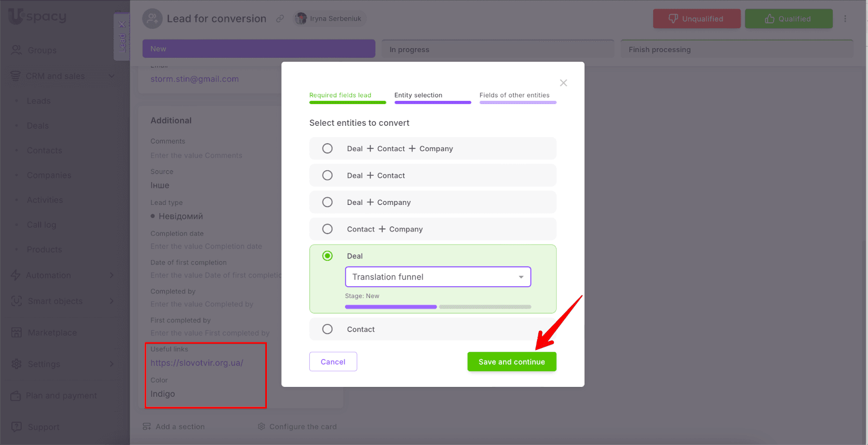Viewport: 868px width, 445px height.
Task: Click the Source value Інше
Action: click(160, 185)
